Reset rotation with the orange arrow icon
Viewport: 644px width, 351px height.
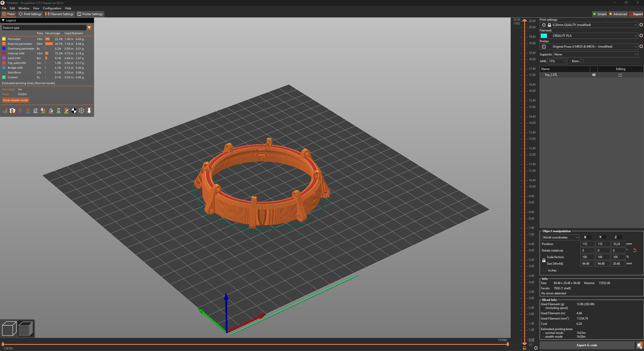tap(635, 250)
